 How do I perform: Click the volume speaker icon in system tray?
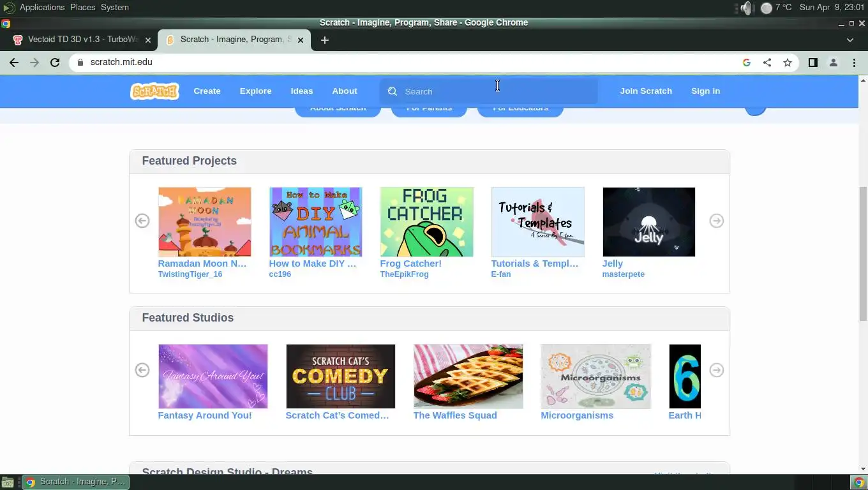747,8
